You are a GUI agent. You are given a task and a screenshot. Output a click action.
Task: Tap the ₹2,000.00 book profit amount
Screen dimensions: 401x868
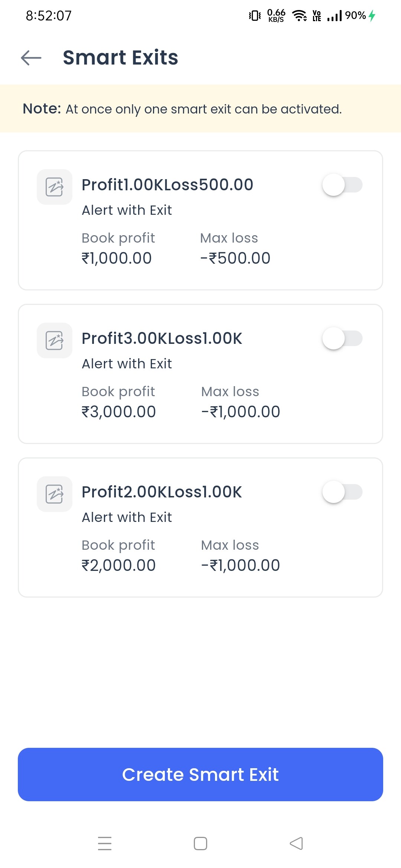click(x=119, y=565)
